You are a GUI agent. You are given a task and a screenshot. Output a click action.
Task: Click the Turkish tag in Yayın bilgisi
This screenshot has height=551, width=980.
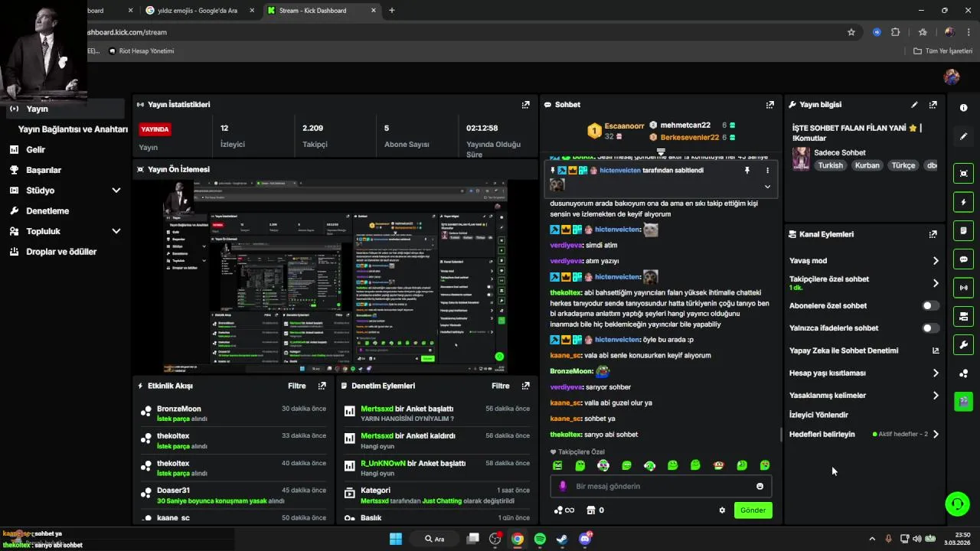coord(830,165)
